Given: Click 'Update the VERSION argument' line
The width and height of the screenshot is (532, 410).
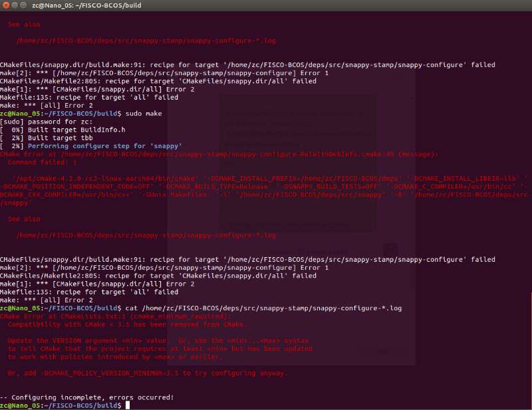Looking at the screenshot, I should pos(158,340).
